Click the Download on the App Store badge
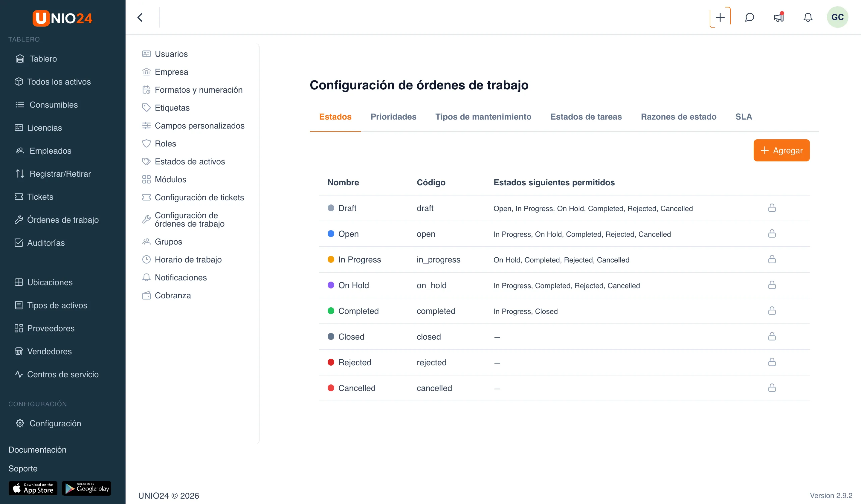Image resolution: width=861 pixels, height=504 pixels. 33,489
